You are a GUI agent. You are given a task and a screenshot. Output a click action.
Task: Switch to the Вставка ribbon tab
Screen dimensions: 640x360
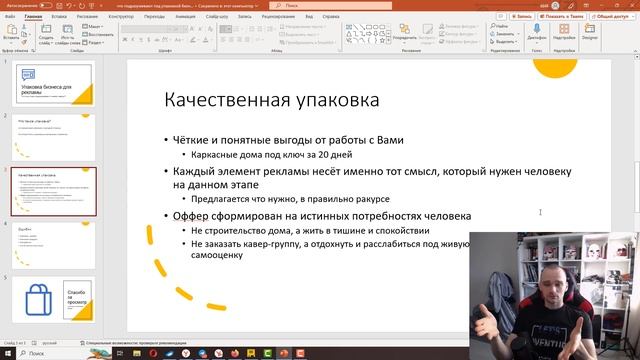(x=59, y=16)
